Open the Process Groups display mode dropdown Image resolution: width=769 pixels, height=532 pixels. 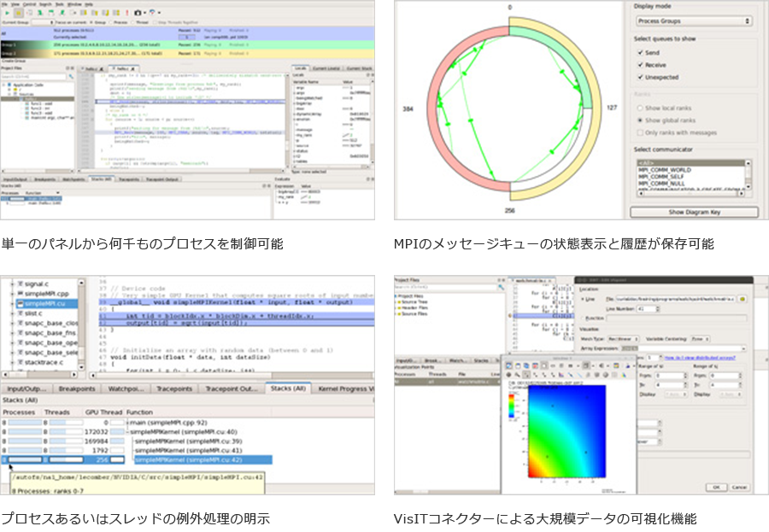(694, 21)
